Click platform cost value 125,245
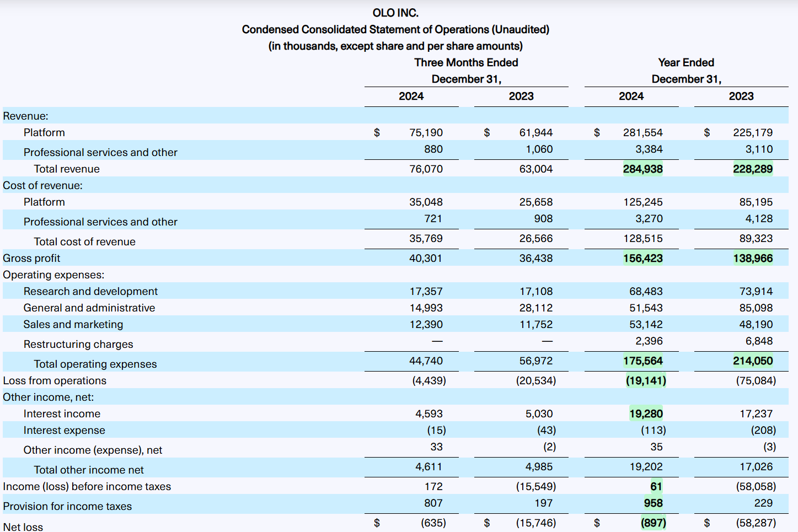 pyautogui.click(x=643, y=202)
